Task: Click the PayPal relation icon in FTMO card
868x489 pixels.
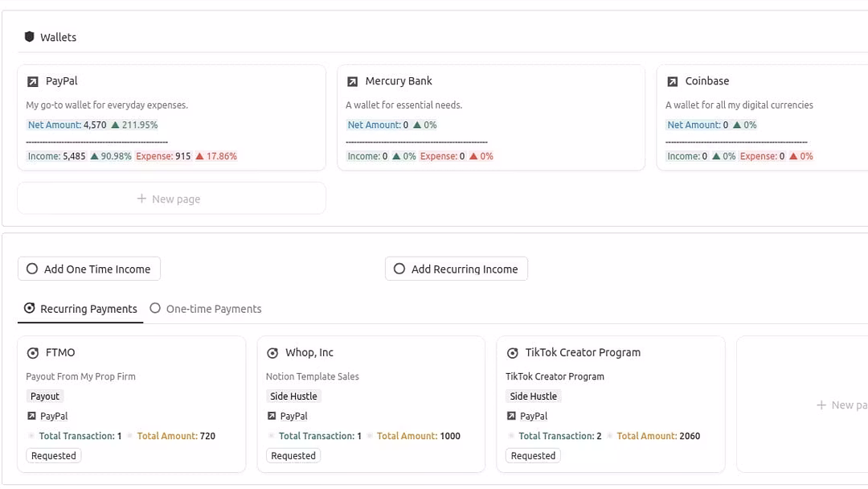Action: click(x=31, y=416)
